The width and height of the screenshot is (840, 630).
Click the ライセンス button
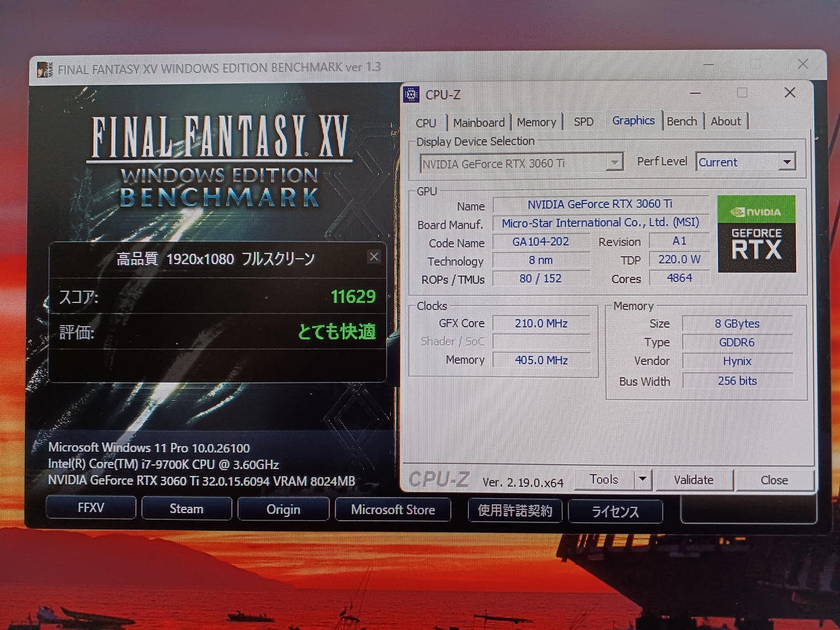point(615,511)
